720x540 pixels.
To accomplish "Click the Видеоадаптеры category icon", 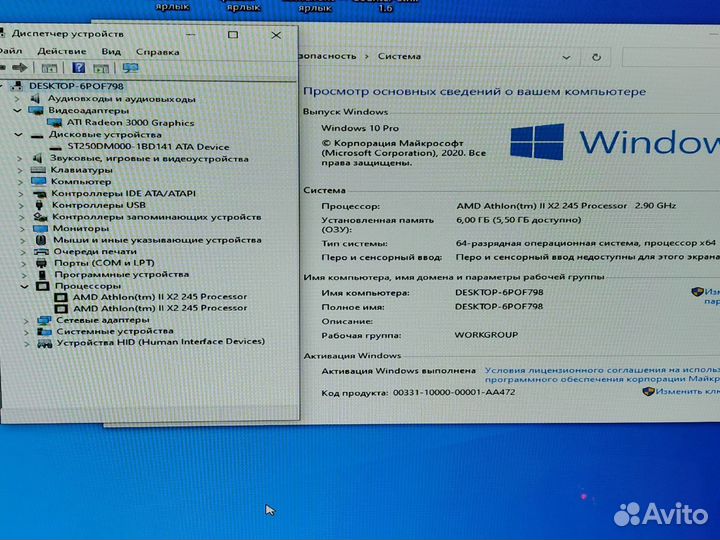I will tap(35, 110).
